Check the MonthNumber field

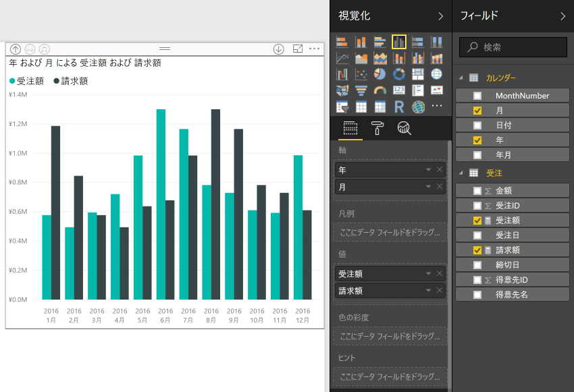(x=477, y=96)
